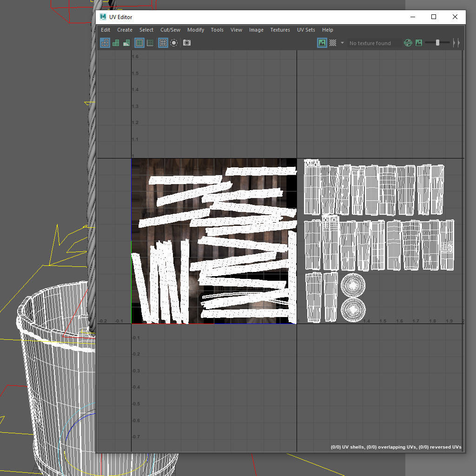476x476 pixels.
Task: Click the '1.9' horizontal ruler label
Action: 449,321
